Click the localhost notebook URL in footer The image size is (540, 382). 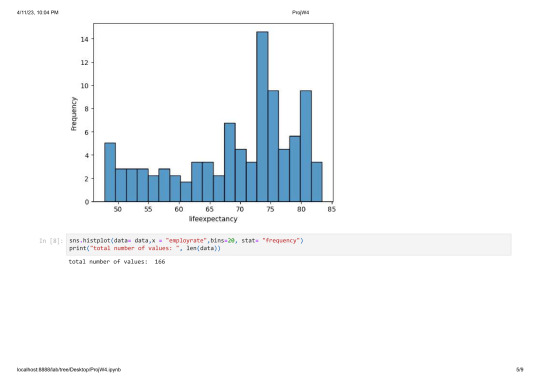click(69, 370)
